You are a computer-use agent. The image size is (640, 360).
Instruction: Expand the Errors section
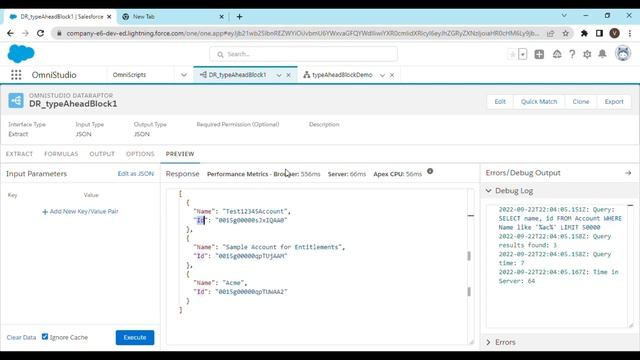click(x=489, y=342)
